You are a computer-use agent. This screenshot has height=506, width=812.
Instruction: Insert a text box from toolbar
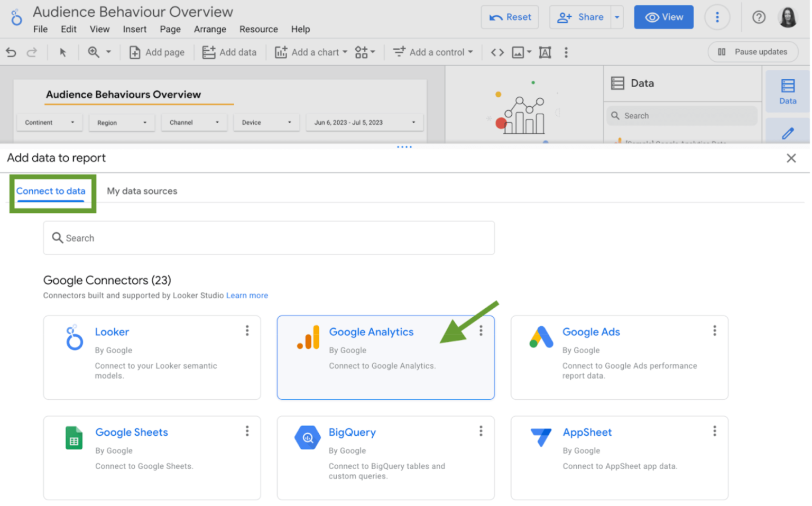545,52
